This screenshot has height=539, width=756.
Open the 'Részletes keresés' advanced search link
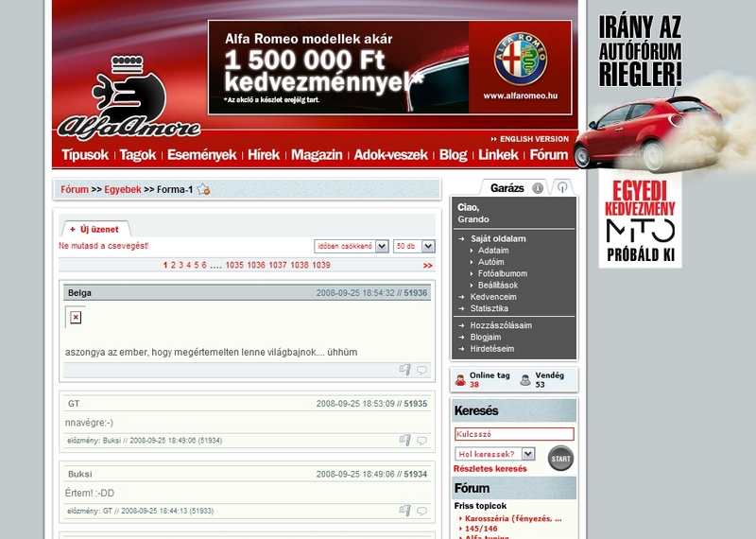point(490,469)
